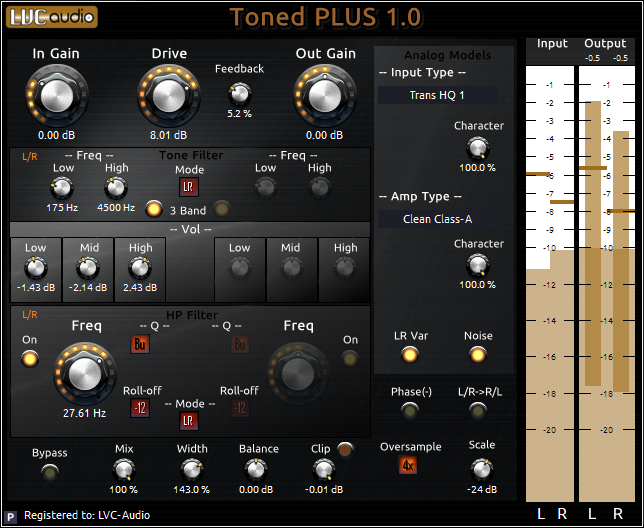
Task: Click the Drive value 8.01 dB
Action: pyautogui.click(x=168, y=135)
